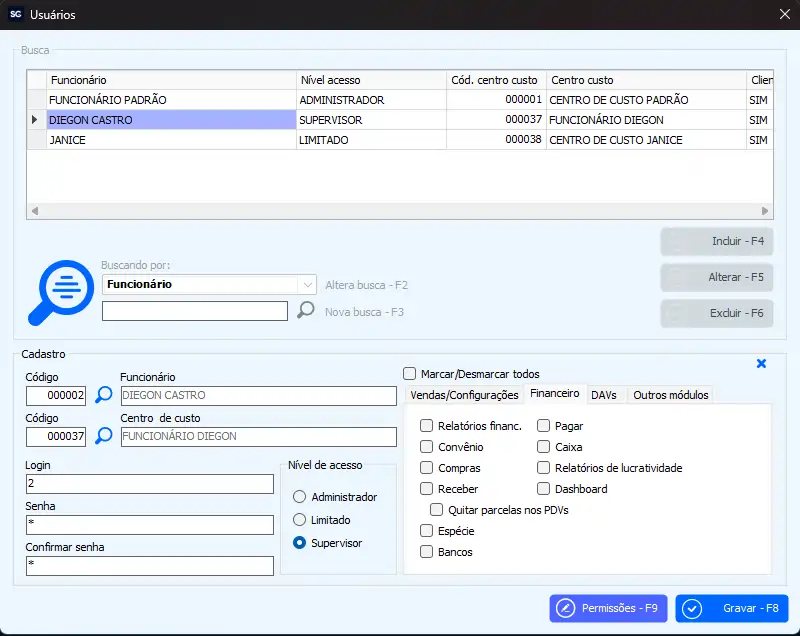
Task: Sort by the Nível acesso column header
Action: click(x=370, y=80)
